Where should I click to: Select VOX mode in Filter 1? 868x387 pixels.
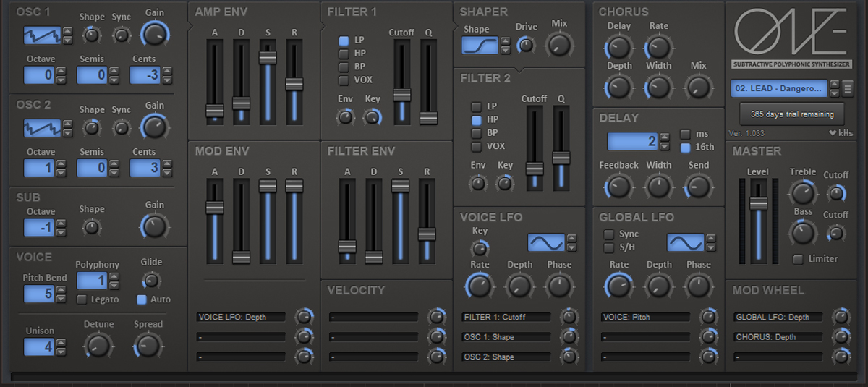tap(344, 80)
